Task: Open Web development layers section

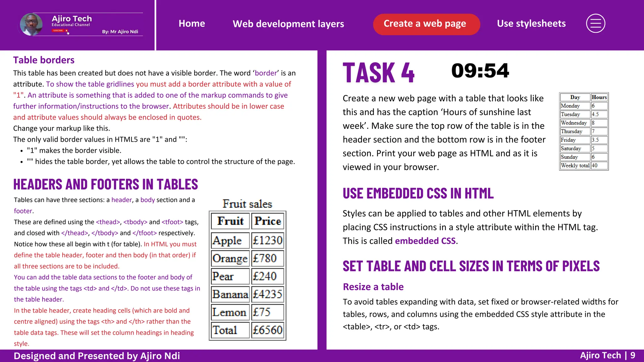Action: click(x=288, y=24)
